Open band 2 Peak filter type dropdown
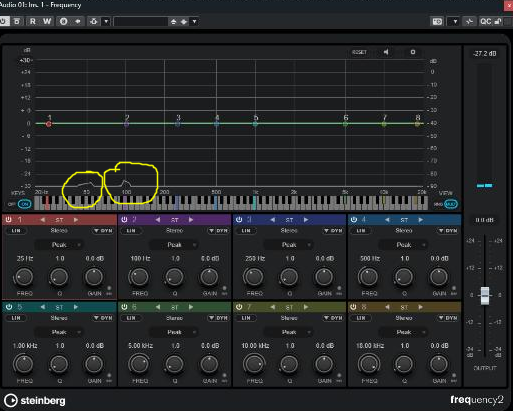The image size is (513, 411). tap(174, 245)
